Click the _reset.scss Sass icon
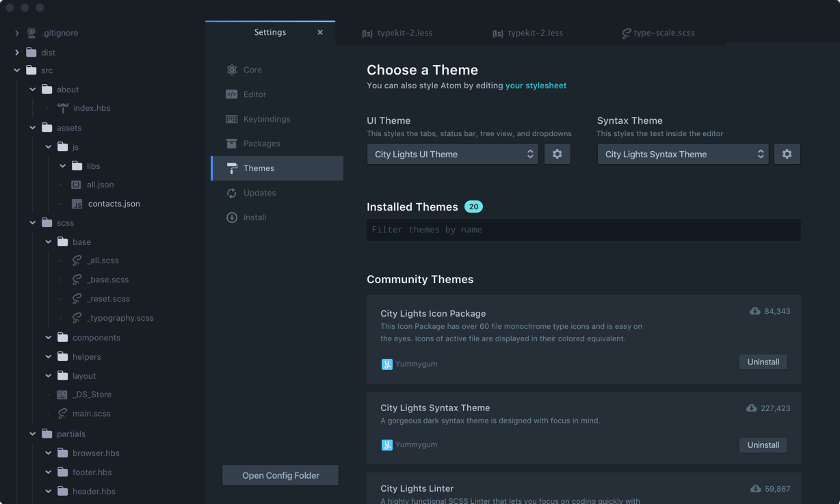 click(x=77, y=299)
